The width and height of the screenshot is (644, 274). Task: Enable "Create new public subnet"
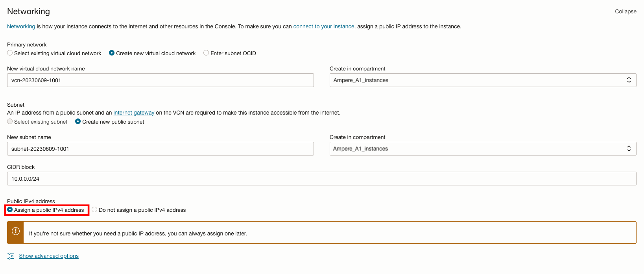pyautogui.click(x=78, y=122)
